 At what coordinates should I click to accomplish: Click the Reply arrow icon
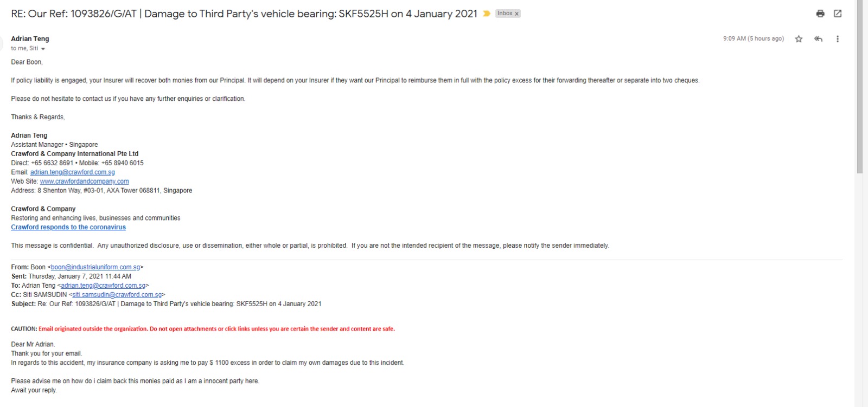pyautogui.click(x=818, y=39)
